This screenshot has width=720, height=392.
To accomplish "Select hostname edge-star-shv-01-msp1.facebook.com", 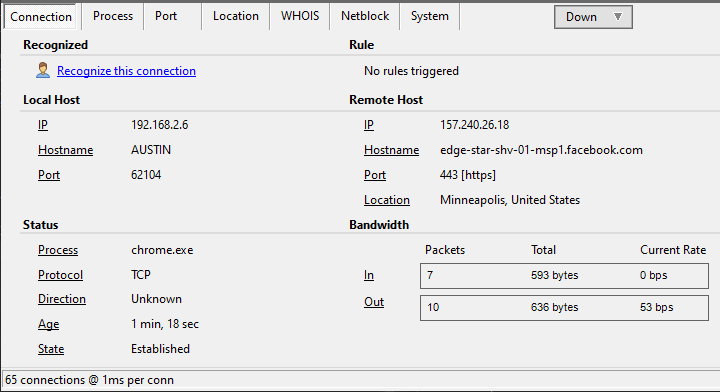I will point(541,150).
